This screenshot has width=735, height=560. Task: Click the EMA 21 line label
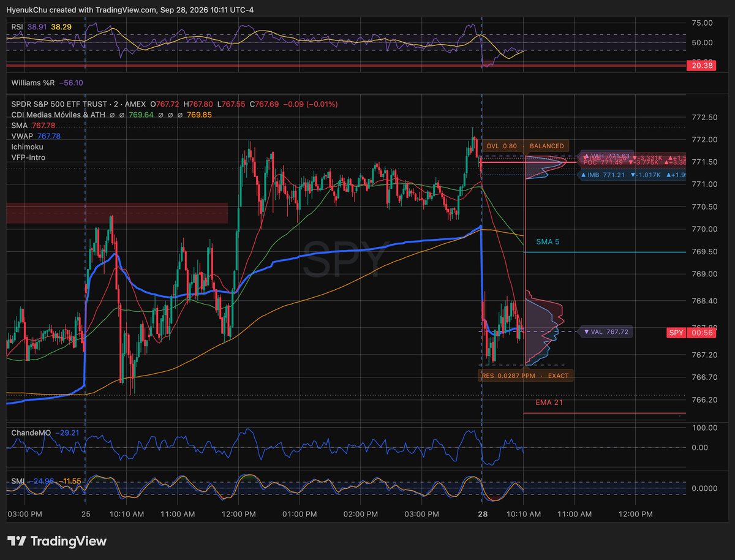[x=549, y=403]
